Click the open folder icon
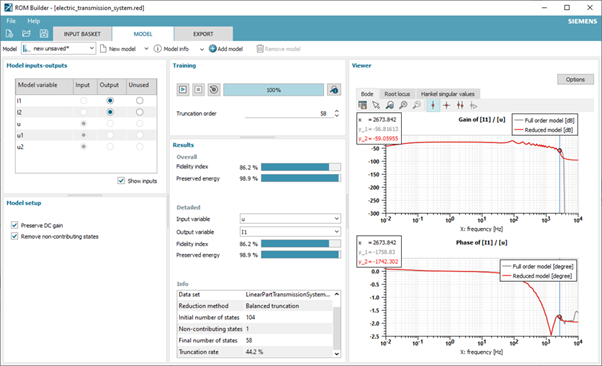 [x=26, y=33]
